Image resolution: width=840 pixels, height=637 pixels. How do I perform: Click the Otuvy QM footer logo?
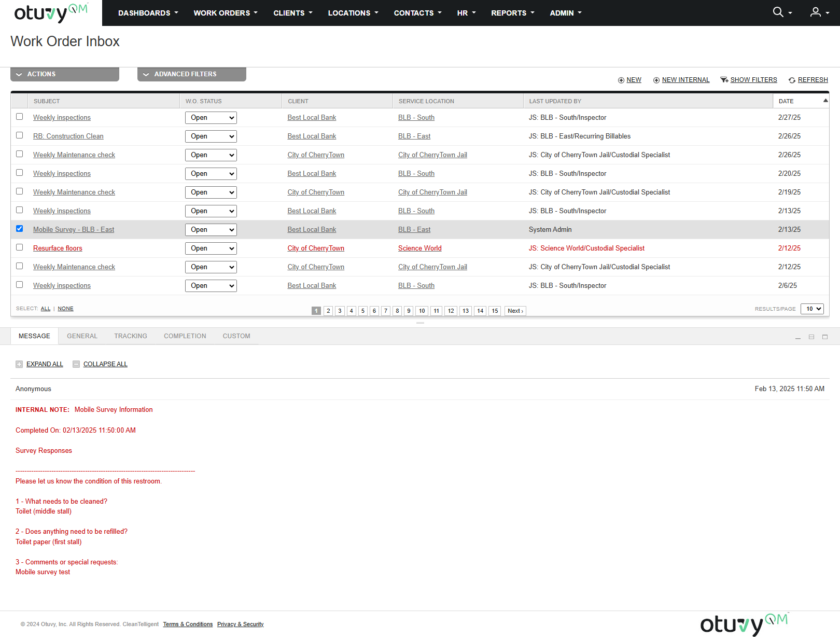(744, 624)
